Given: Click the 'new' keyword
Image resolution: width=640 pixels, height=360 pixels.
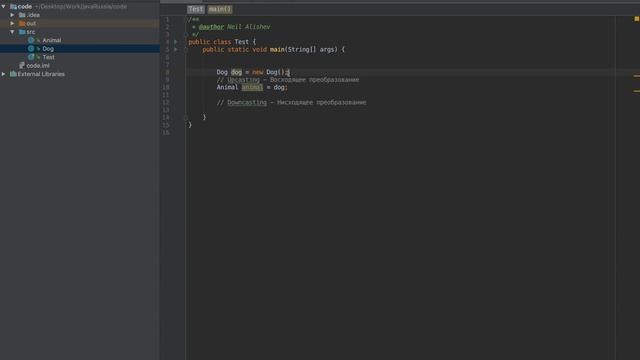Looking at the screenshot, I should [258, 72].
